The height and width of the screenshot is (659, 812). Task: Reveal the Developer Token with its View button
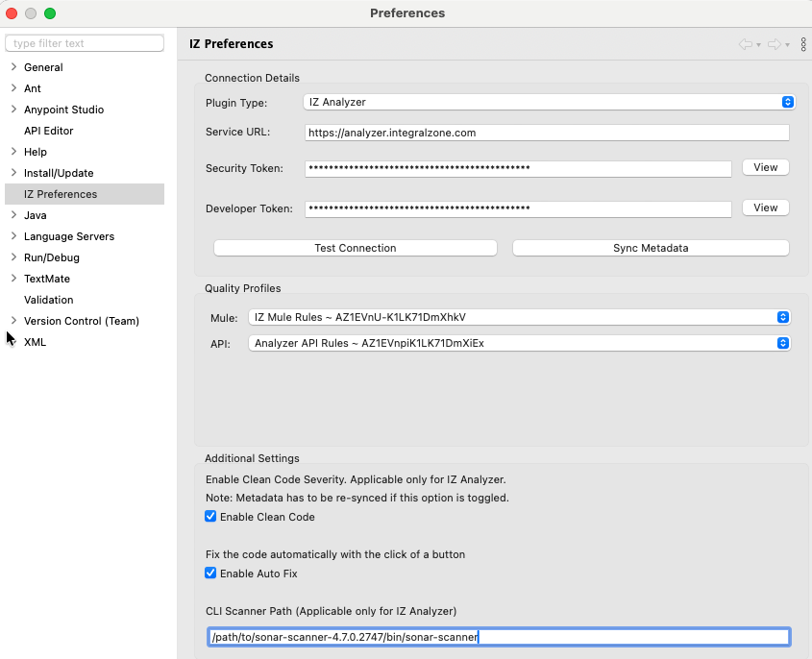coord(765,207)
